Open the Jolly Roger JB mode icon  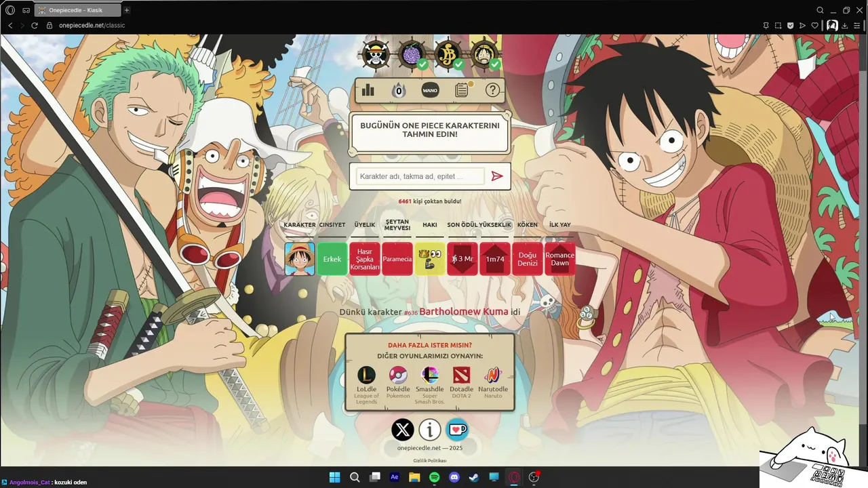pyautogui.click(x=448, y=54)
